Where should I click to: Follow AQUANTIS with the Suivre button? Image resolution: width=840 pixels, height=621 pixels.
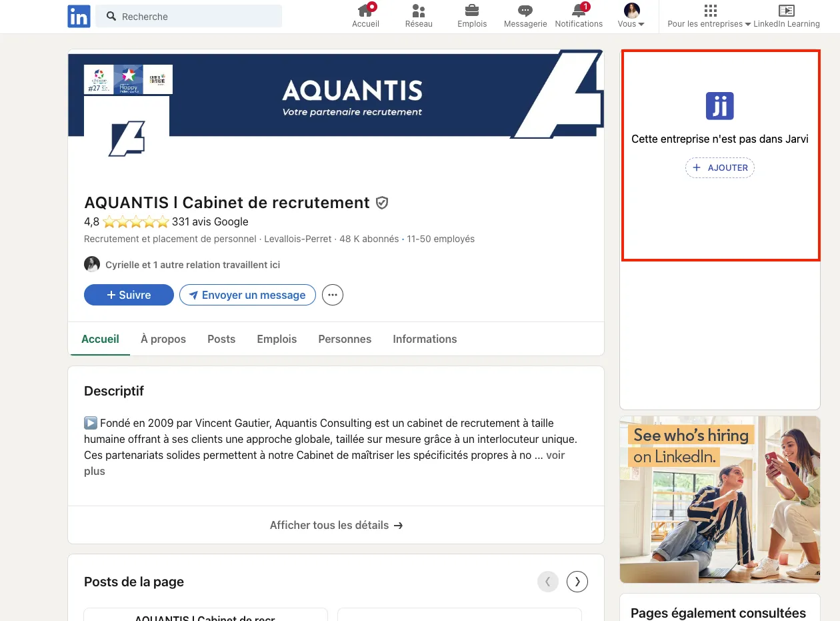pos(128,295)
